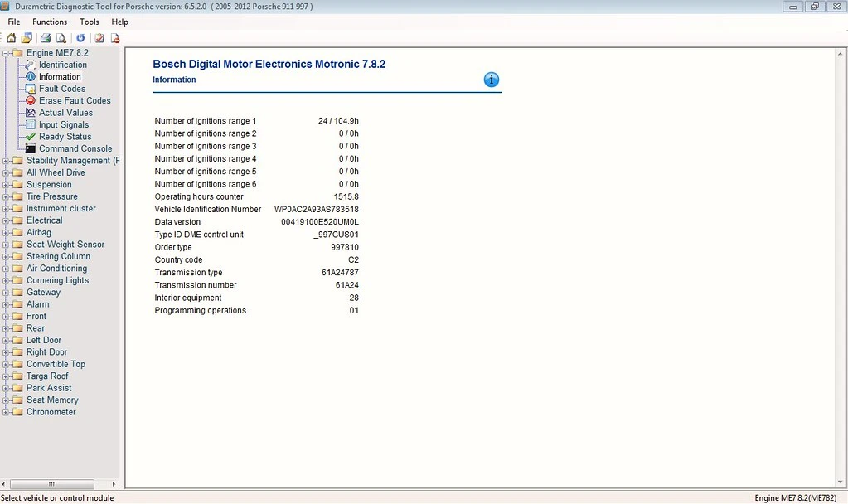848x504 pixels.
Task: Open the File menu
Action: click(x=14, y=22)
